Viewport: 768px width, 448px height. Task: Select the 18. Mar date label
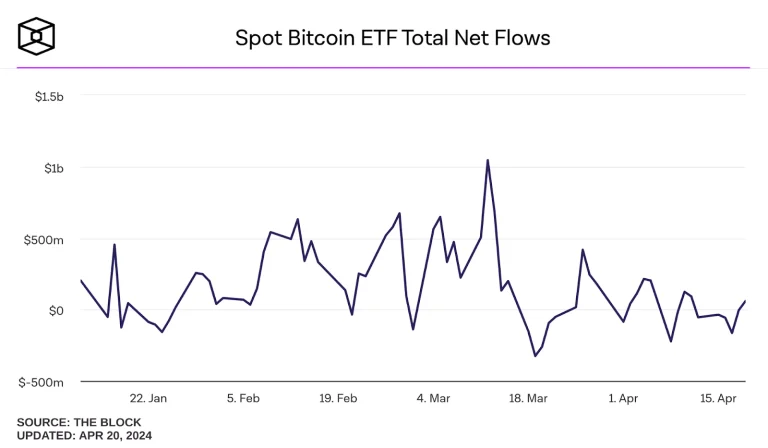[x=528, y=398]
